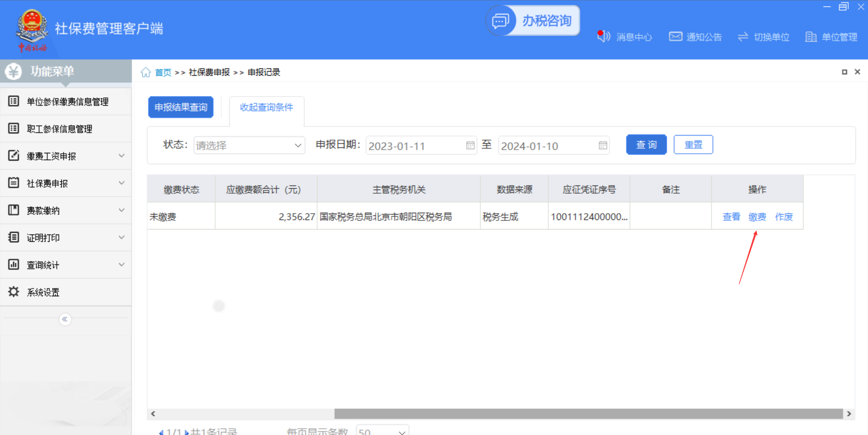The height and width of the screenshot is (435, 868).
Task: Click the 切换单位 switch arrows icon
Action: [743, 37]
